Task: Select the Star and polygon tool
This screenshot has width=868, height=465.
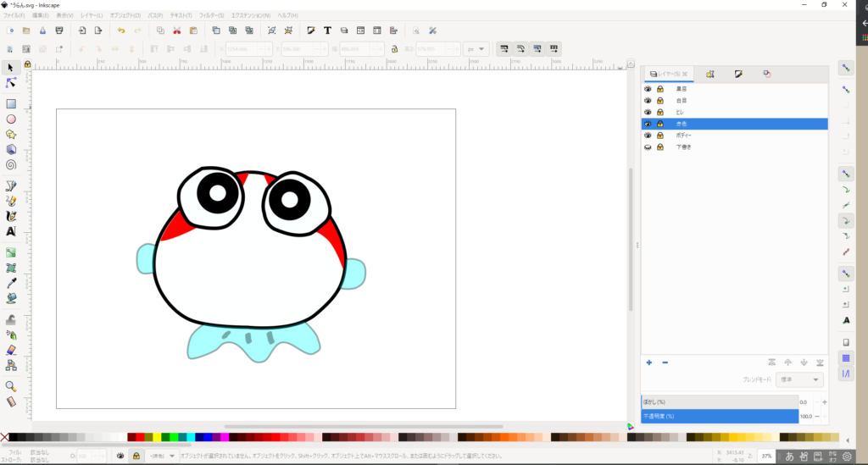Action: pos(11,134)
